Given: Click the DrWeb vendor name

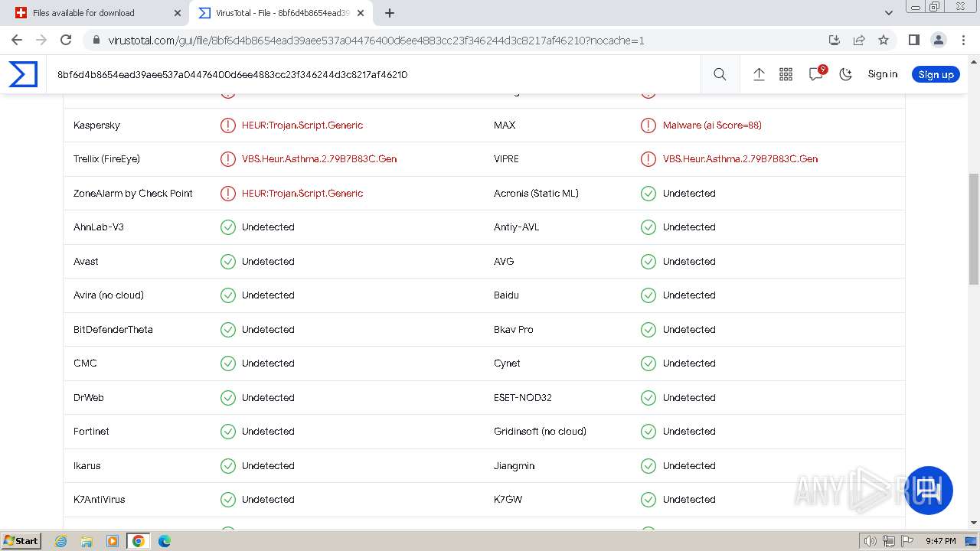Looking at the screenshot, I should [89, 398].
